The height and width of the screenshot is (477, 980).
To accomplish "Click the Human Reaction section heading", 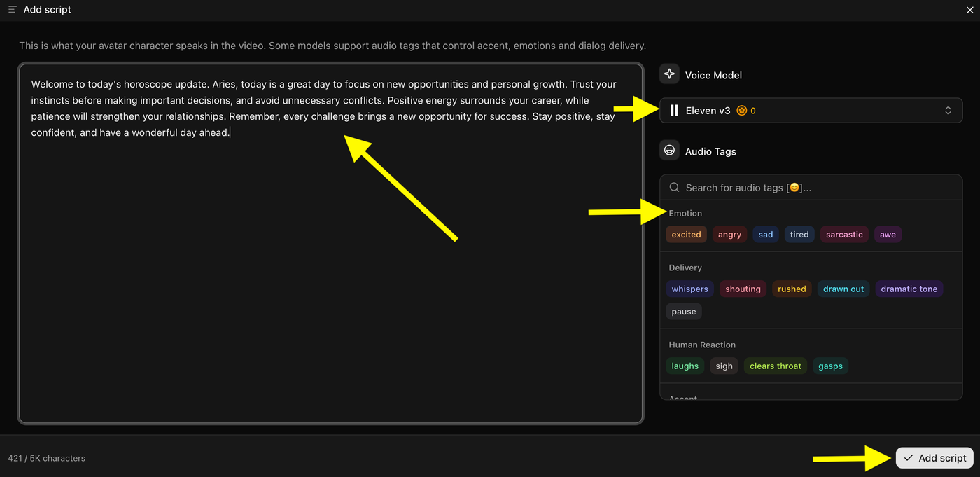I will pos(702,345).
